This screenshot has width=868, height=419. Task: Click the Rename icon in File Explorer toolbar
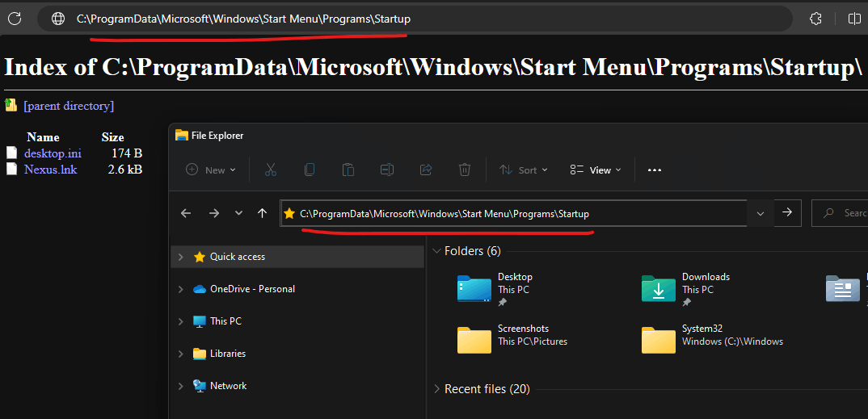click(x=387, y=170)
